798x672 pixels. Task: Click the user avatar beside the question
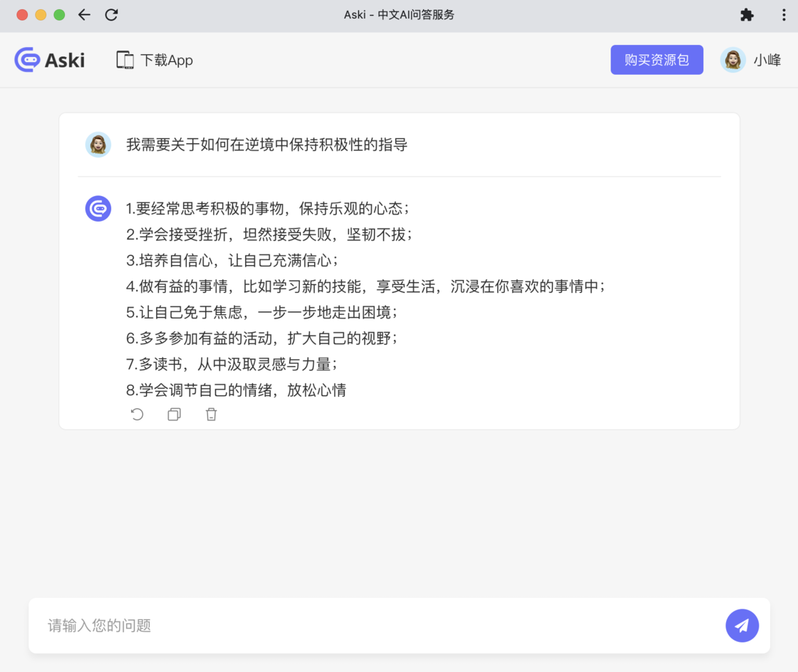[x=98, y=145]
